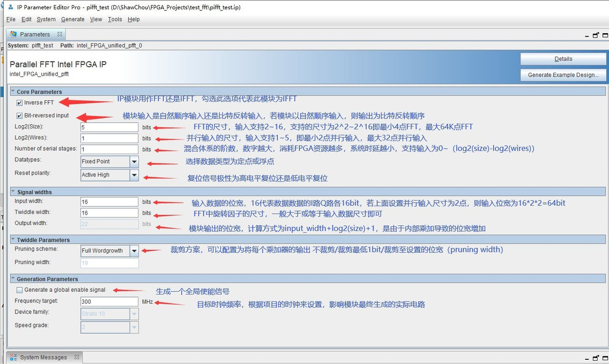609x364 pixels.
Task: Detach the System Messages panel
Action: pyautogui.click(x=596, y=358)
